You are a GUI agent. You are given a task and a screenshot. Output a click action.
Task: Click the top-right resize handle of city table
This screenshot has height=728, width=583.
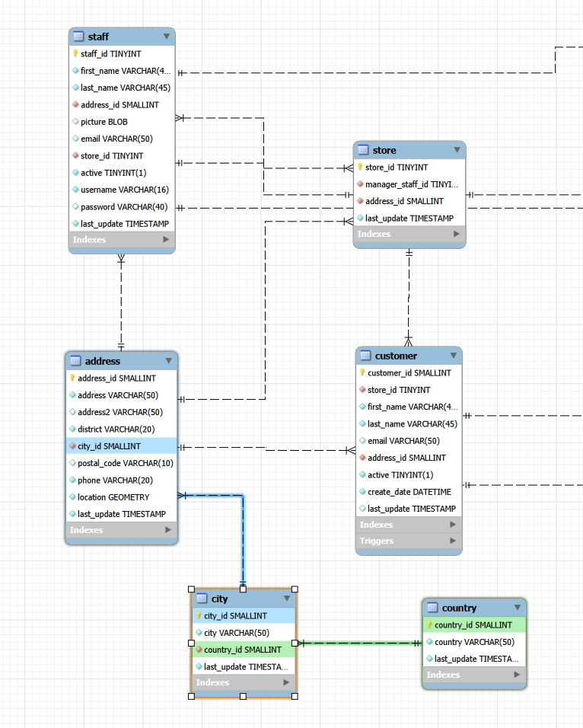click(295, 589)
